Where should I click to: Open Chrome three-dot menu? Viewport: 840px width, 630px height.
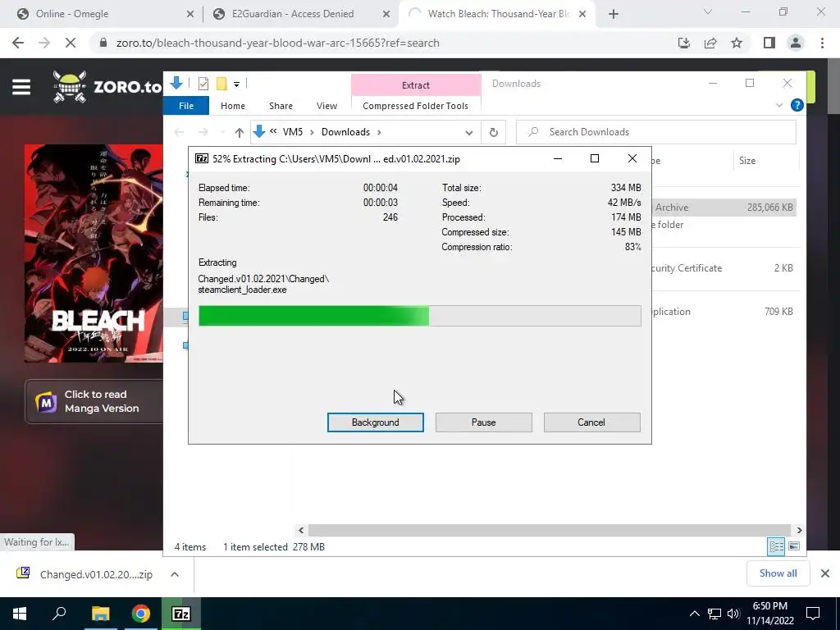coord(822,43)
